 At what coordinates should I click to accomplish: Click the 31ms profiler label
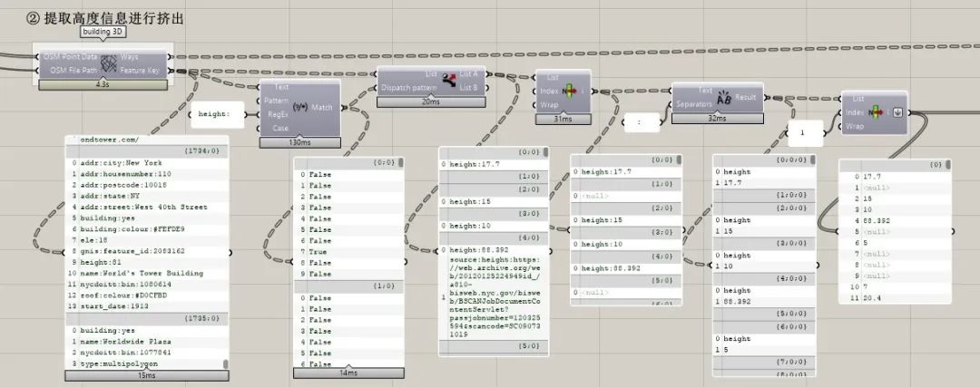563,119
